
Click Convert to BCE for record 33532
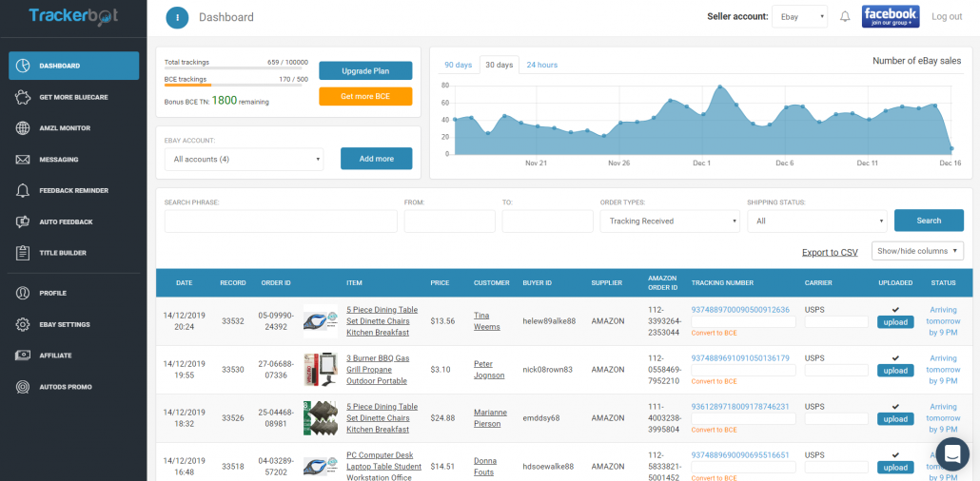[x=714, y=333]
